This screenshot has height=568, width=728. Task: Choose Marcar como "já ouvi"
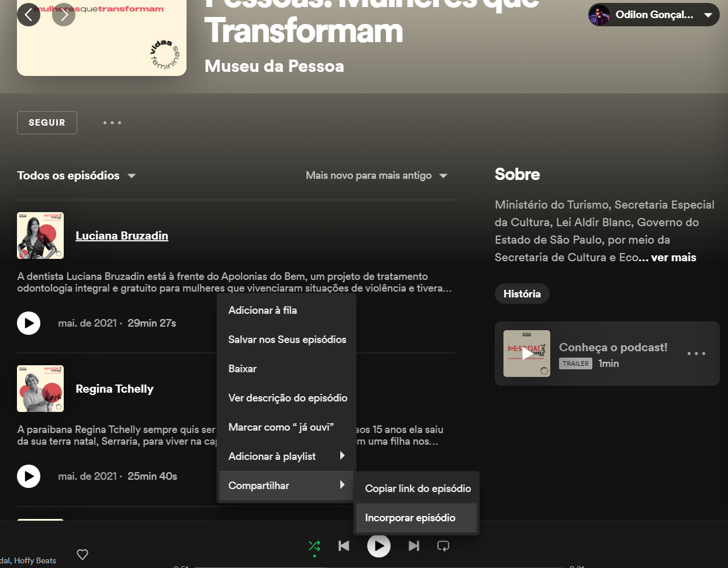[x=287, y=427]
